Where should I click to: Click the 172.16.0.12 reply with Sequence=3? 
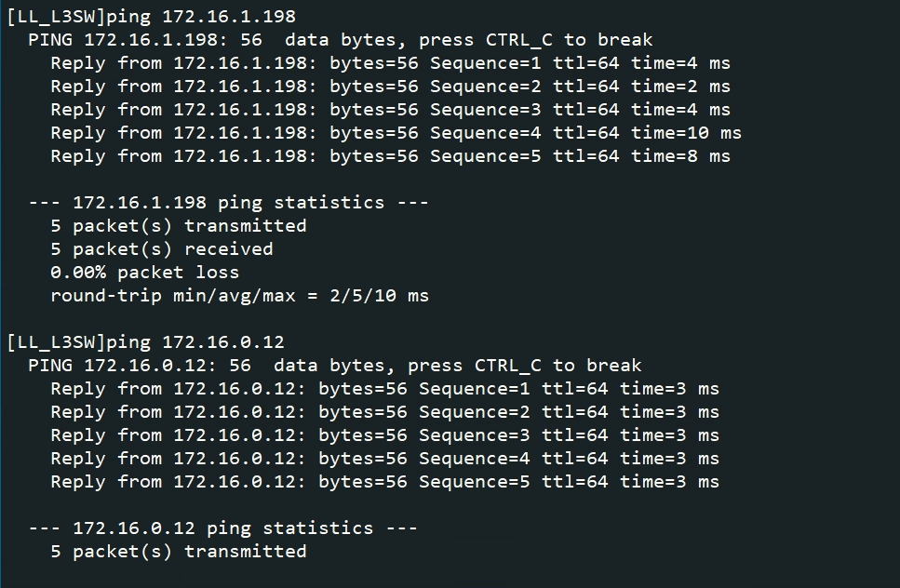384,435
